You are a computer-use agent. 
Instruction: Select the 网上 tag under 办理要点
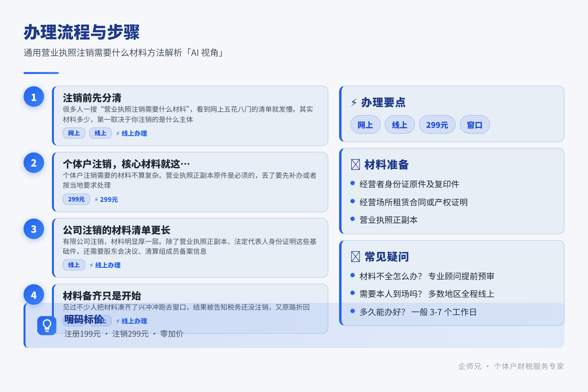coord(365,125)
